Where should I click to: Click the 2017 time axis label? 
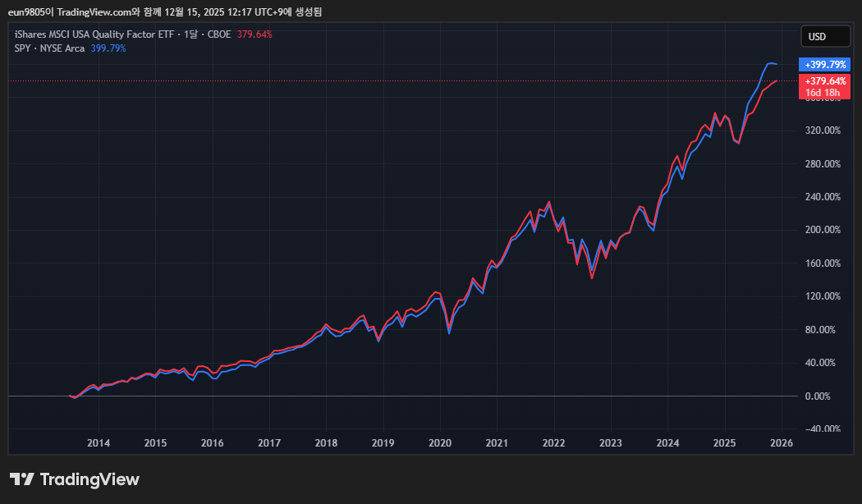(269, 443)
